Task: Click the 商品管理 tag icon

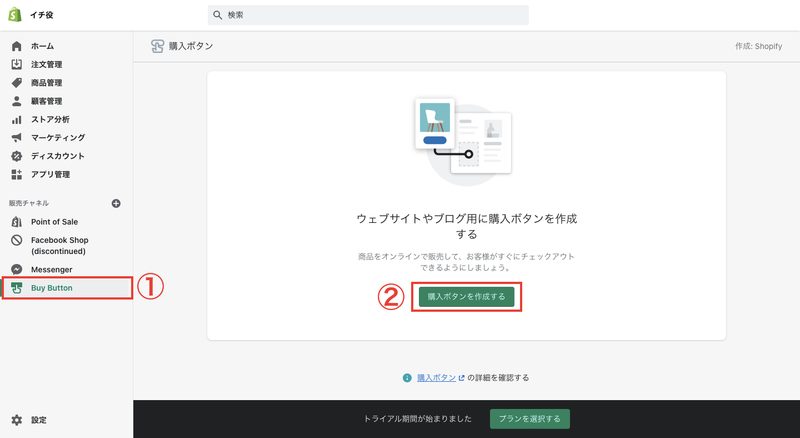Action: click(17, 83)
